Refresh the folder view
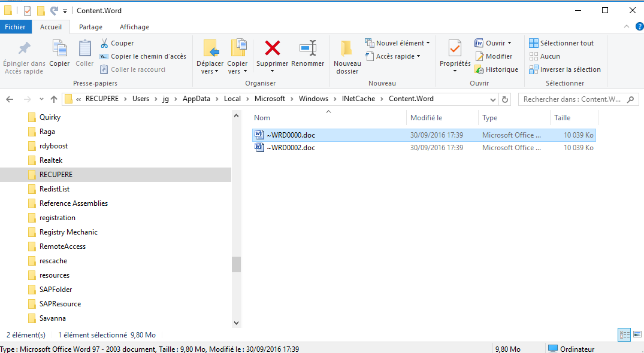 505,99
